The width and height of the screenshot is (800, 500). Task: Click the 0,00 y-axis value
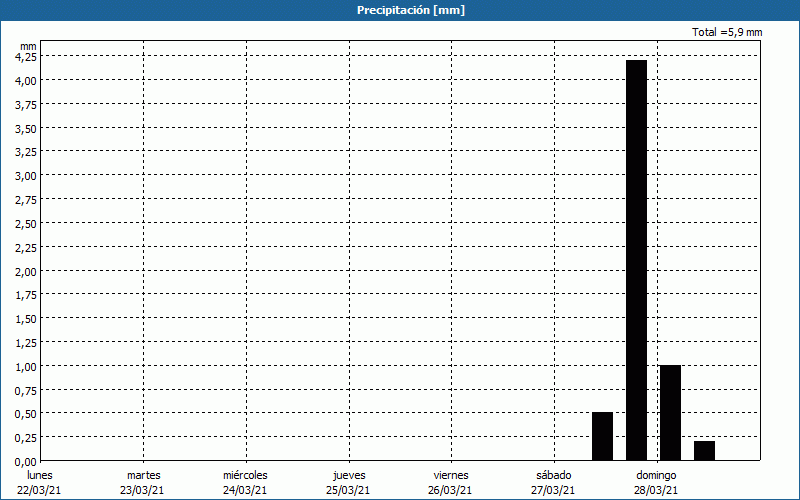[26, 462]
